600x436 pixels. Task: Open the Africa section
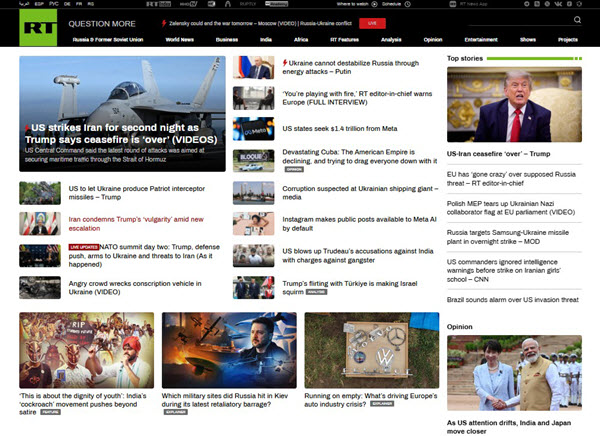coord(301,39)
